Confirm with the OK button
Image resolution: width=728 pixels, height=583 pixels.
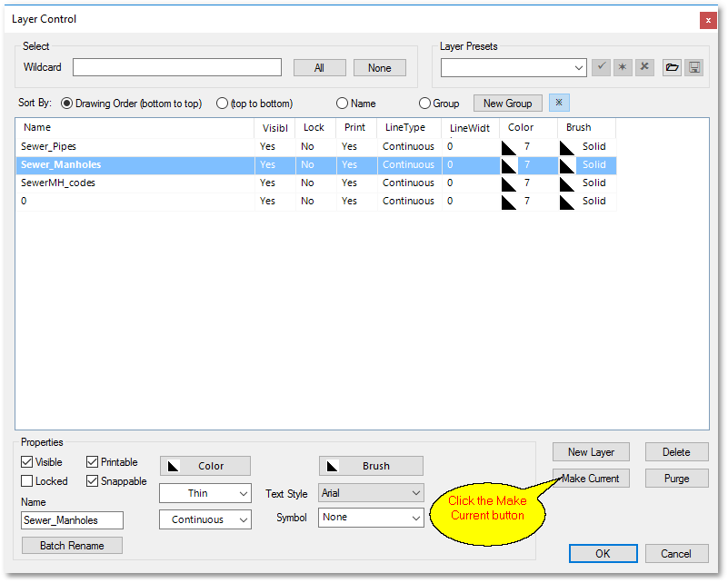coord(603,553)
